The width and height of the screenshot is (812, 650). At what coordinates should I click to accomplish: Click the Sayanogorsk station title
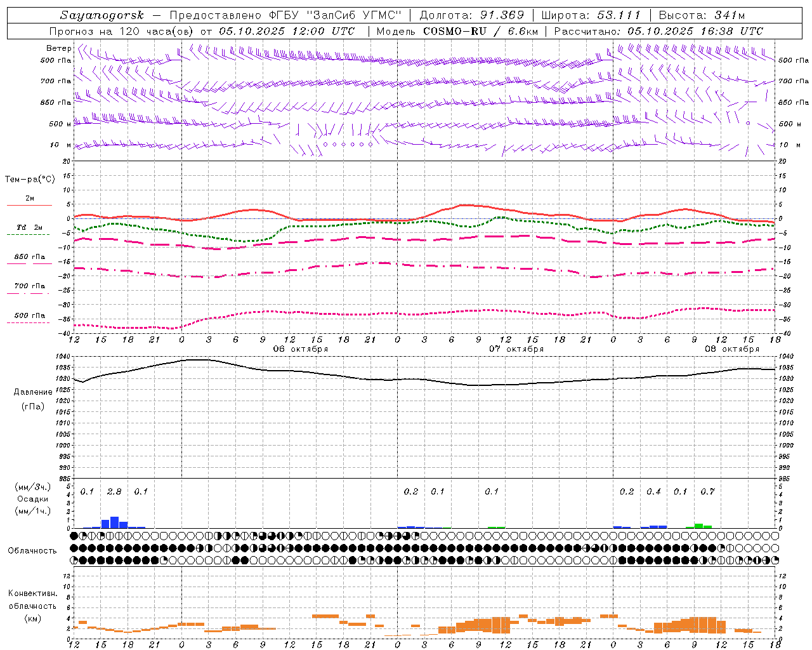[x=102, y=15]
